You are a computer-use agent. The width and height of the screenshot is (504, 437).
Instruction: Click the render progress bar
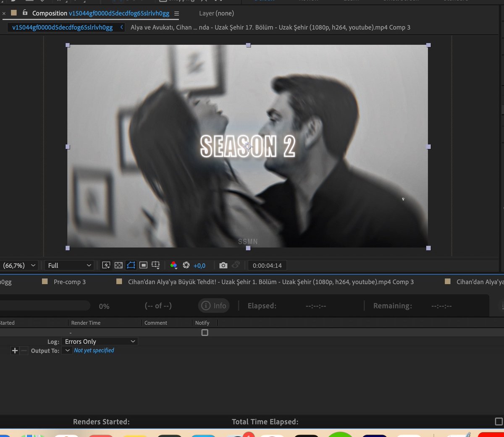pyautogui.click(x=45, y=306)
